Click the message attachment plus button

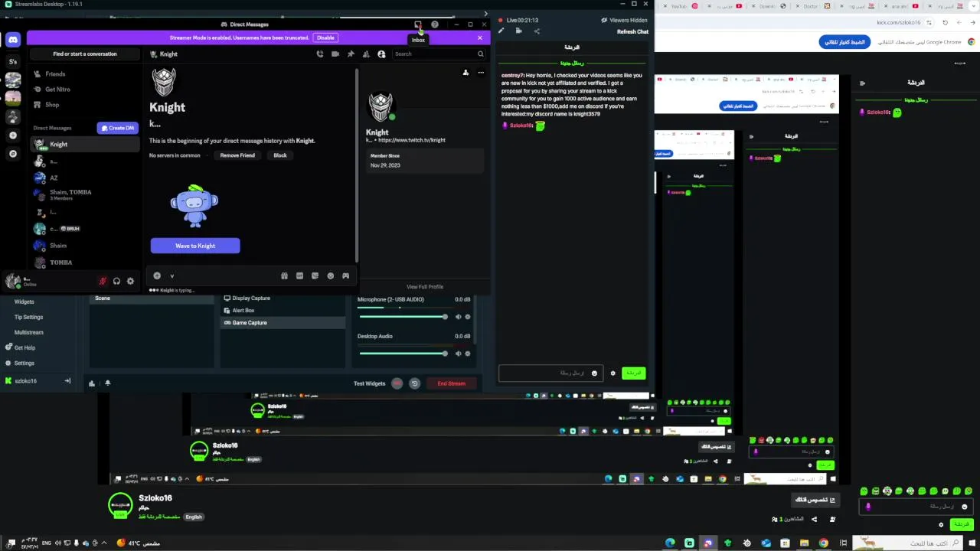(157, 276)
